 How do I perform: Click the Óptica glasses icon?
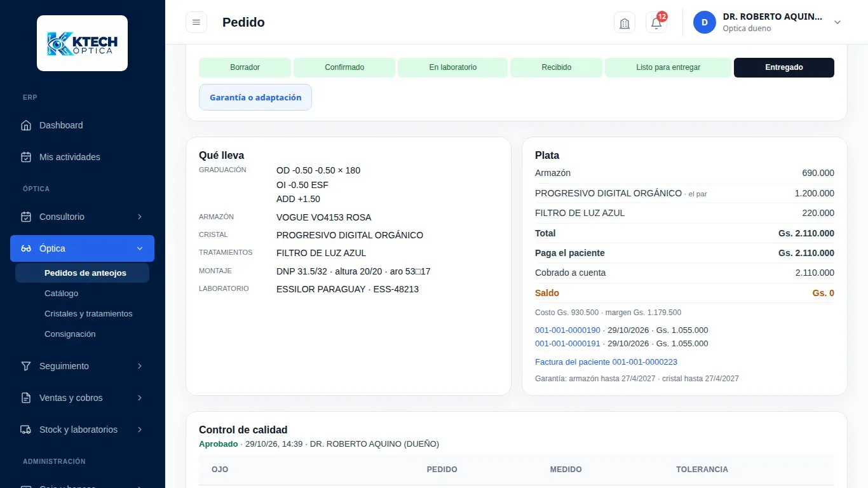(x=26, y=248)
